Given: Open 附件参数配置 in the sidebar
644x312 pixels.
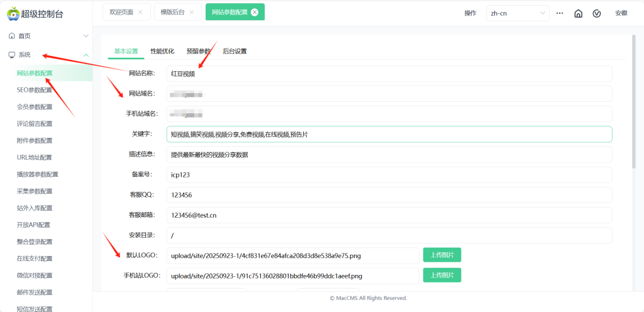Looking at the screenshot, I should point(35,140).
